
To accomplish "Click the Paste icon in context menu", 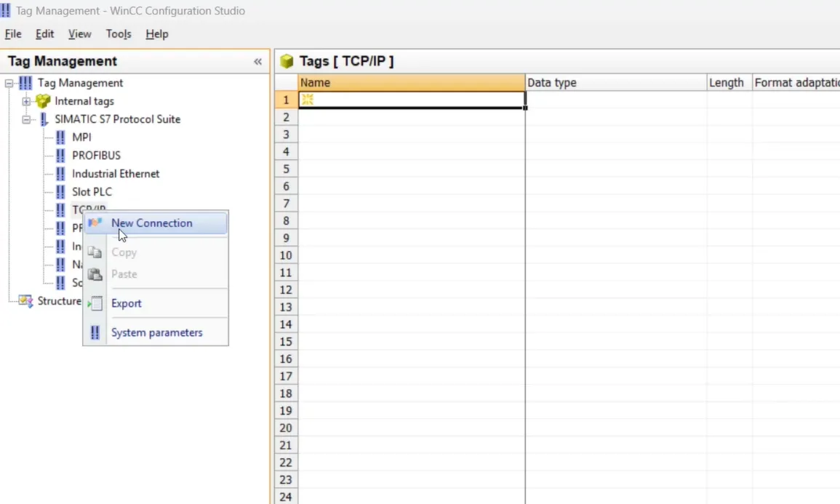I will pos(95,274).
